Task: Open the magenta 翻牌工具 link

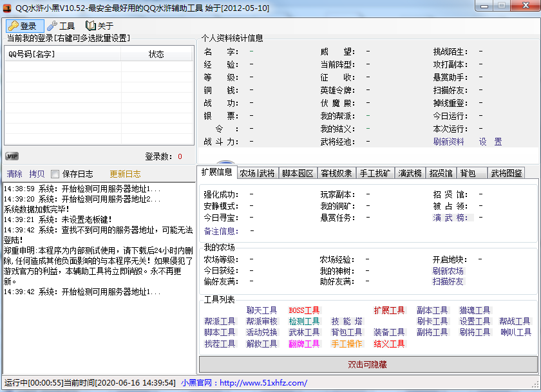Action: click(x=304, y=344)
